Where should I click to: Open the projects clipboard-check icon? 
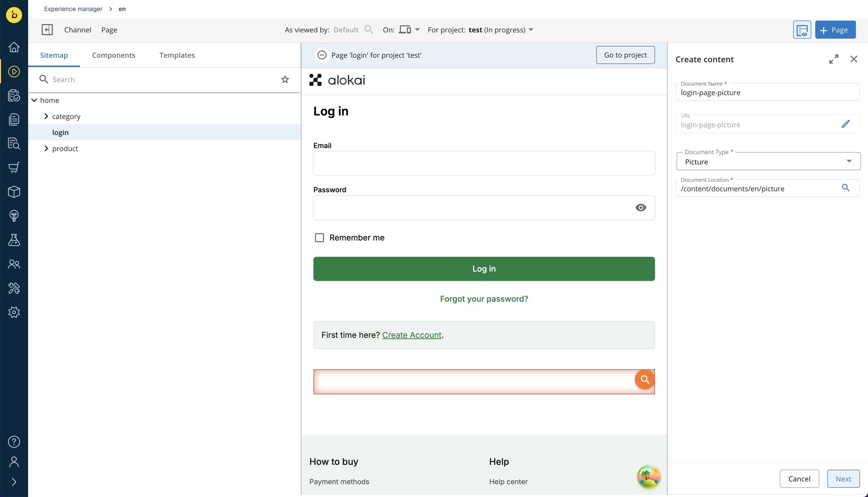(x=14, y=96)
